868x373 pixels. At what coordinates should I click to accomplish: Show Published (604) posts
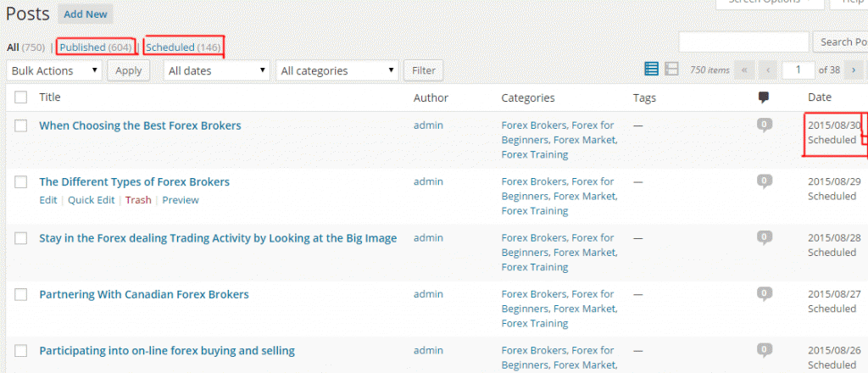(x=96, y=47)
